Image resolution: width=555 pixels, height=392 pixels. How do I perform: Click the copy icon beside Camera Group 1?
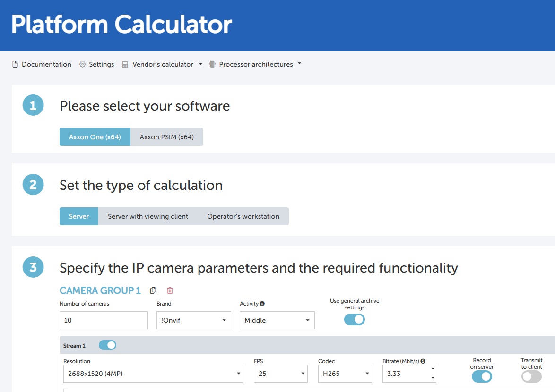153,290
